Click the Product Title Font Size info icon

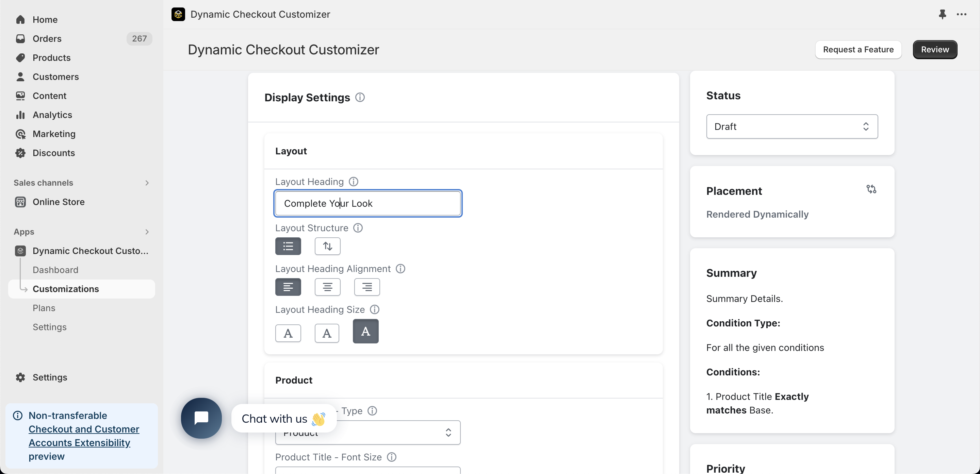pyautogui.click(x=391, y=457)
